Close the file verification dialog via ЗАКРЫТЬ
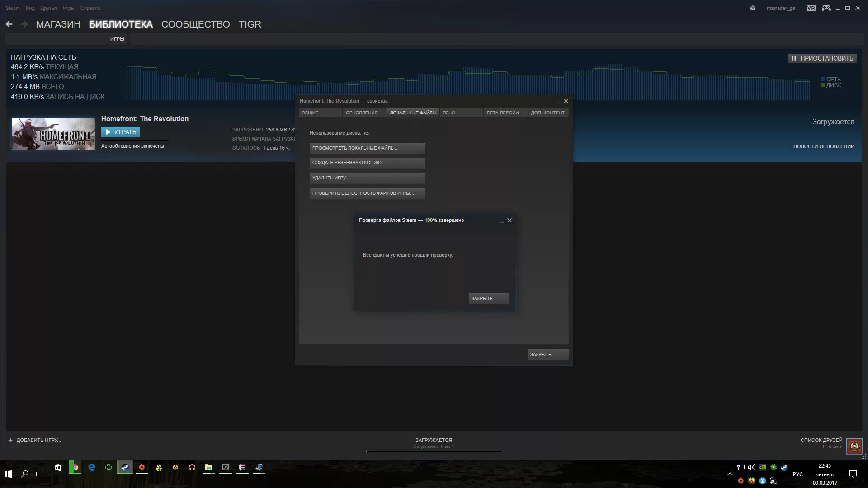Image resolution: width=868 pixels, height=488 pixels. [488, 299]
